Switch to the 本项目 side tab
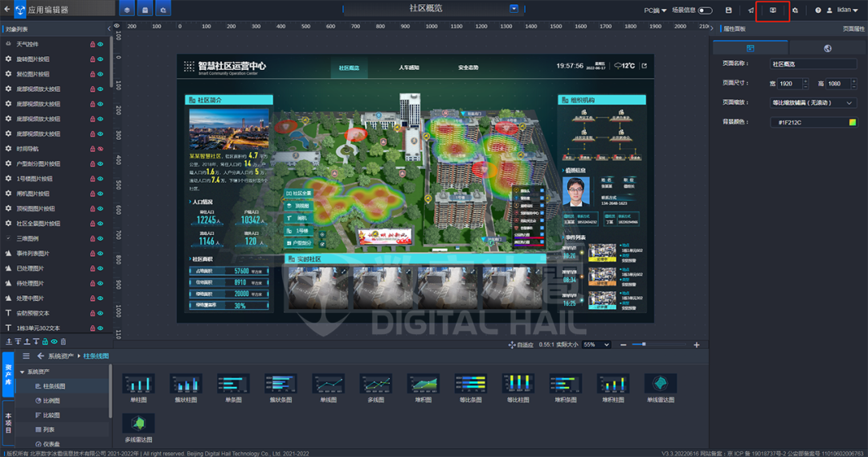The width and height of the screenshot is (868, 457). click(x=8, y=422)
